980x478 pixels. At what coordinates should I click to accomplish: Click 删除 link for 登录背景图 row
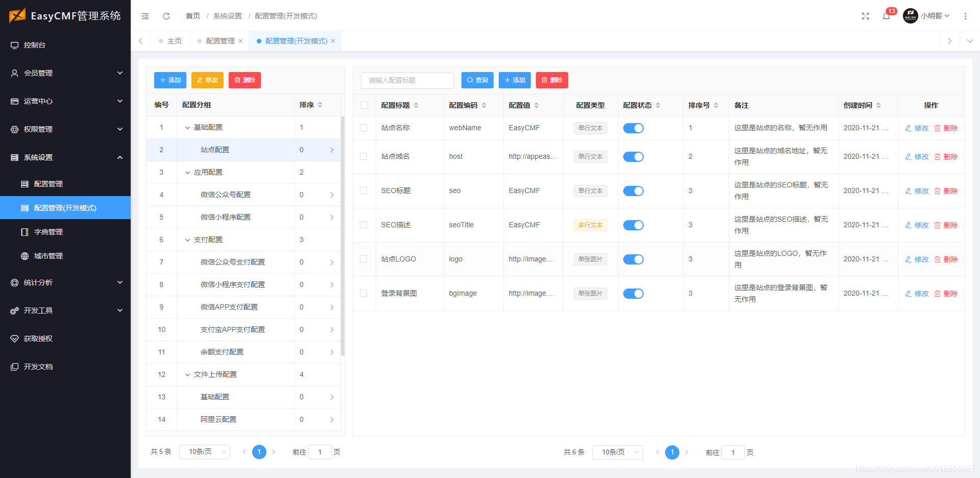pyautogui.click(x=946, y=294)
